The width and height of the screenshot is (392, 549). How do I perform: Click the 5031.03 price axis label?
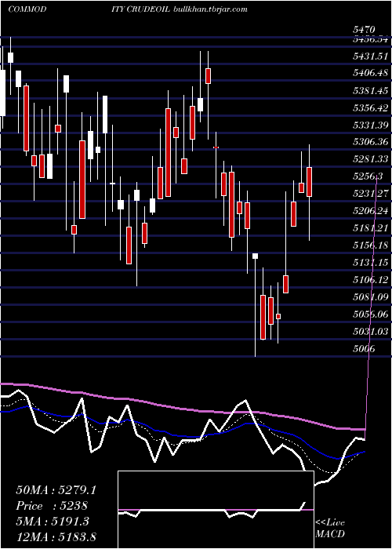[x=371, y=331]
